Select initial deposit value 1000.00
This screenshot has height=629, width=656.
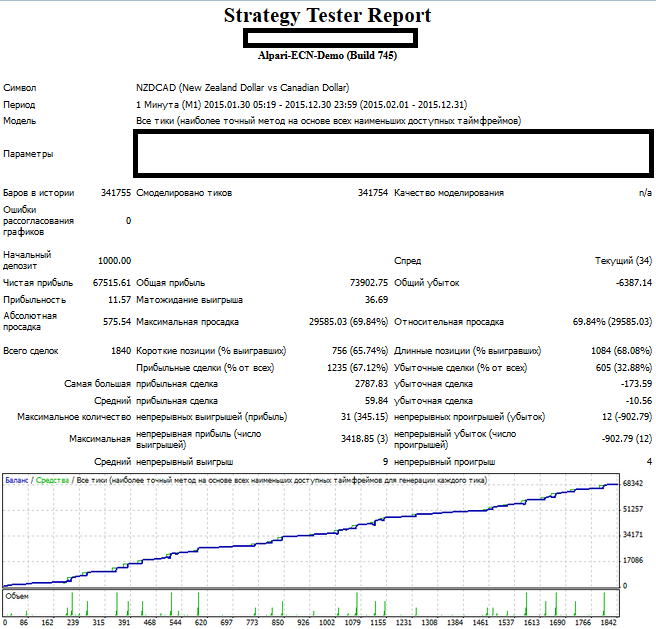tap(114, 261)
